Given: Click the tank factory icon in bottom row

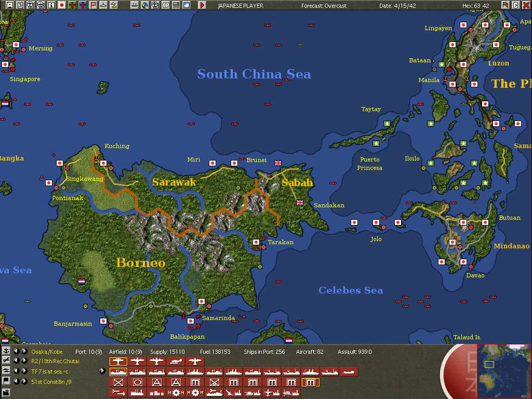Looking at the screenshot, I should tap(253, 393).
